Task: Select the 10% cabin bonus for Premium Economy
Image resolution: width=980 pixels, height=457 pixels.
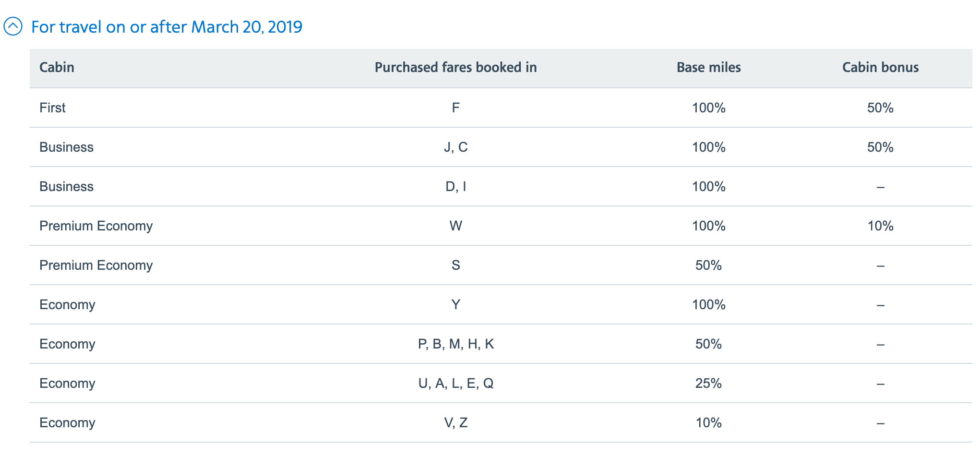Action: coord(880,226)
